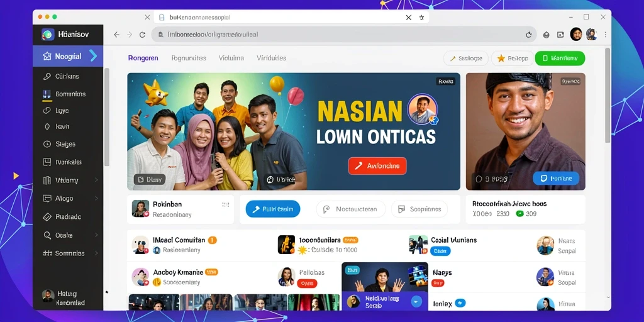The width and height of the screenshot is (644, 322).
Task: Expand the Ocalre sidebar submenu arrow
Action: coord(96,235)
